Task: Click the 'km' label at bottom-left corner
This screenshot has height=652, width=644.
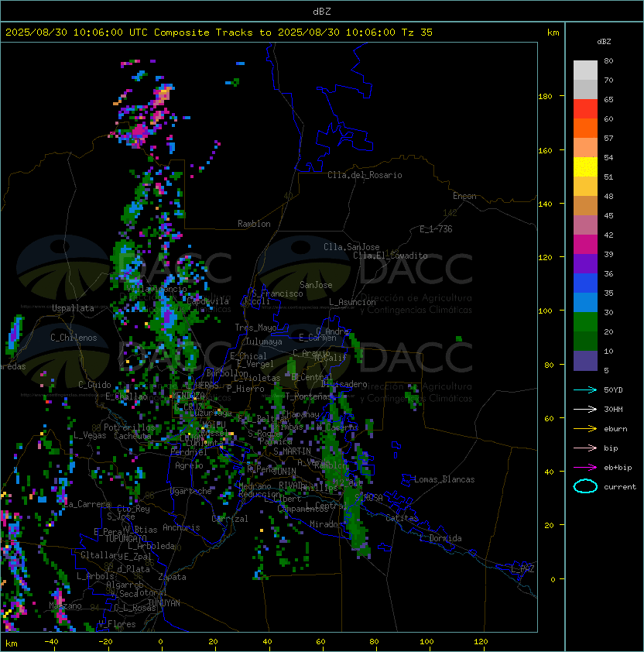Action: point(12,643)
